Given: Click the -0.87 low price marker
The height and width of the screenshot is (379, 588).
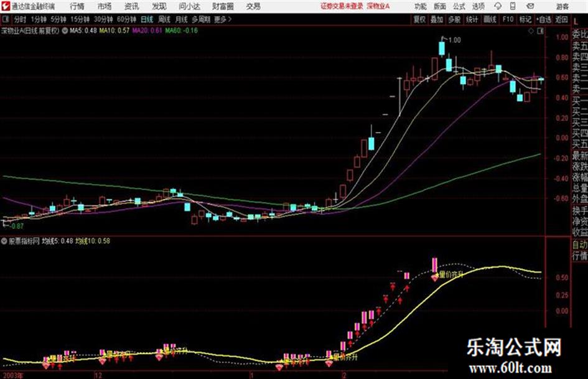Looking at the screenshot, I should (x=17, y=226).
